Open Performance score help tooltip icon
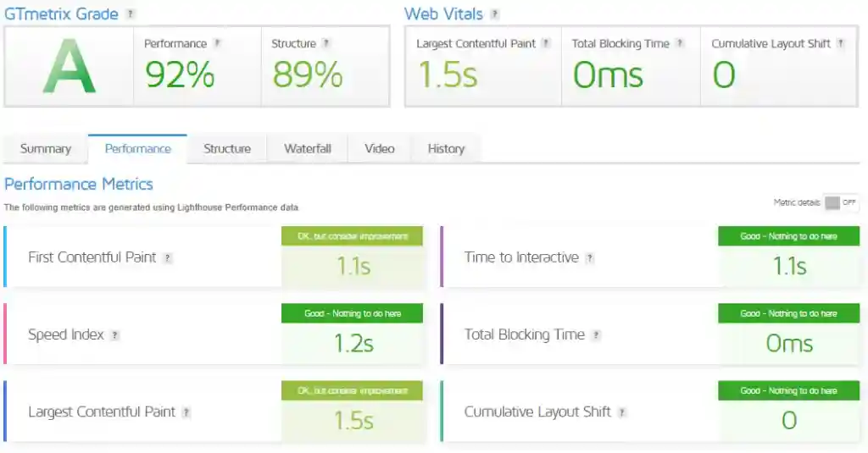Screen dimensions: 868x453 218,43
